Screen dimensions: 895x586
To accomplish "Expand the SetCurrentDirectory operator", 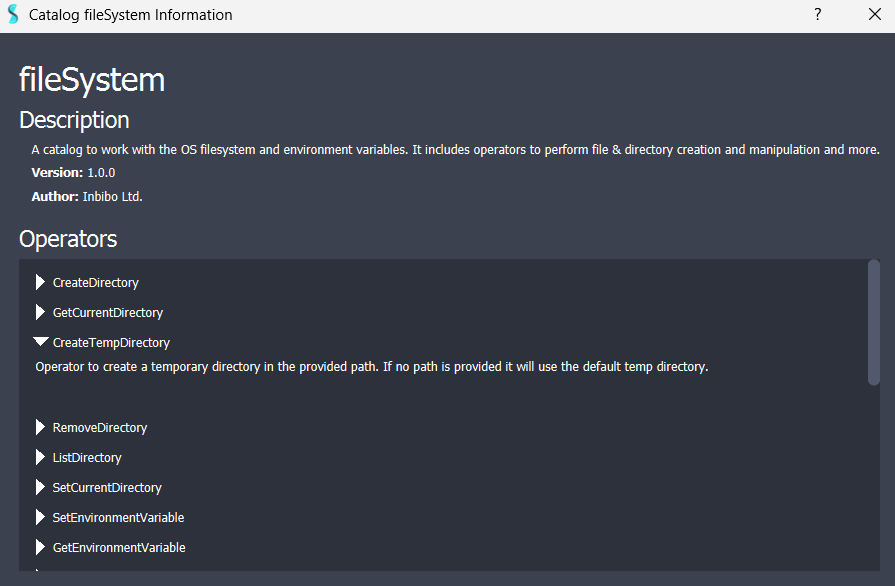I will 39,487.
